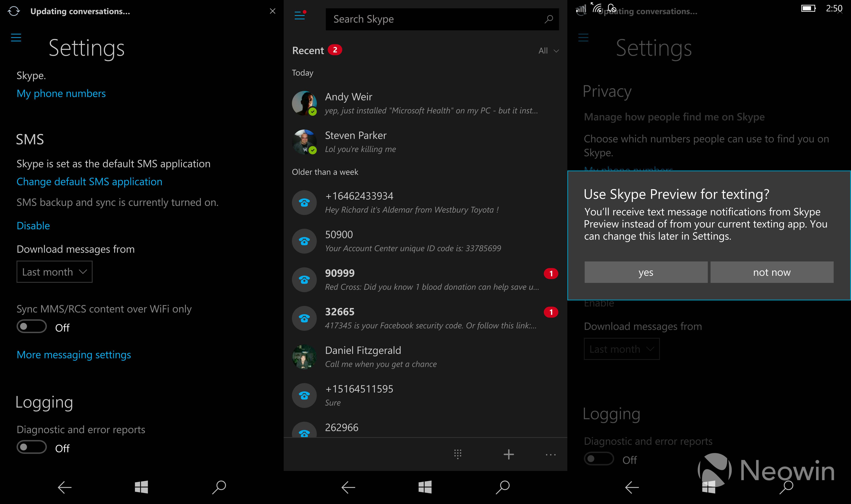
Task: Expand the All filter dropdown
Action: pos(548,51)
